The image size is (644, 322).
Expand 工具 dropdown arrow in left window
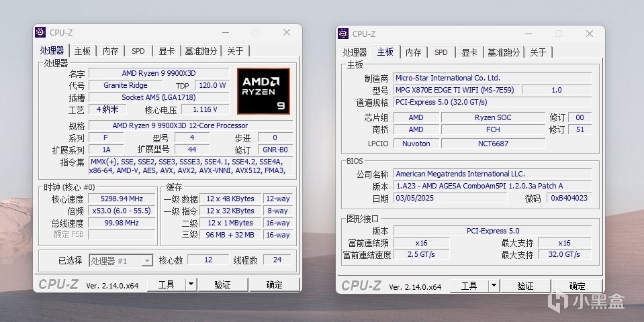click(x=191, y=284)
